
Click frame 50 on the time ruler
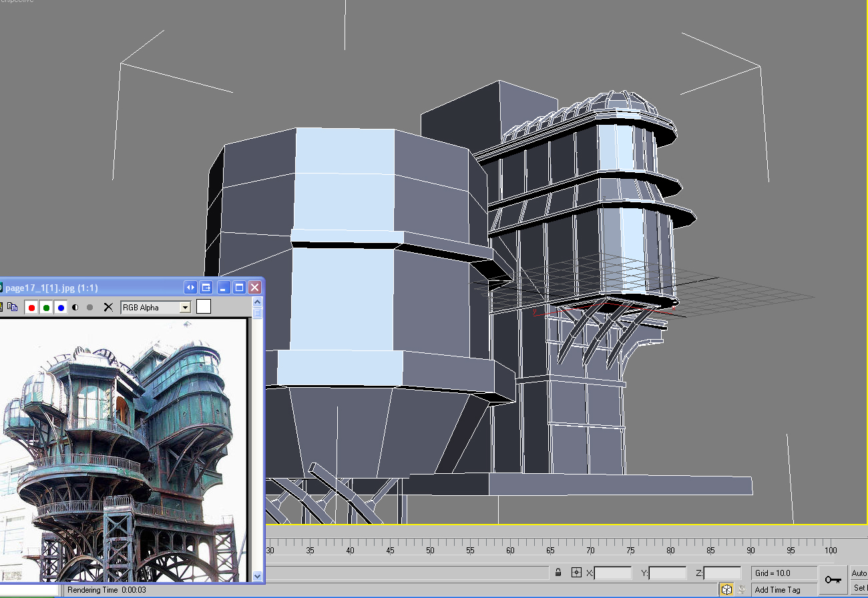(x=430, y=551)
